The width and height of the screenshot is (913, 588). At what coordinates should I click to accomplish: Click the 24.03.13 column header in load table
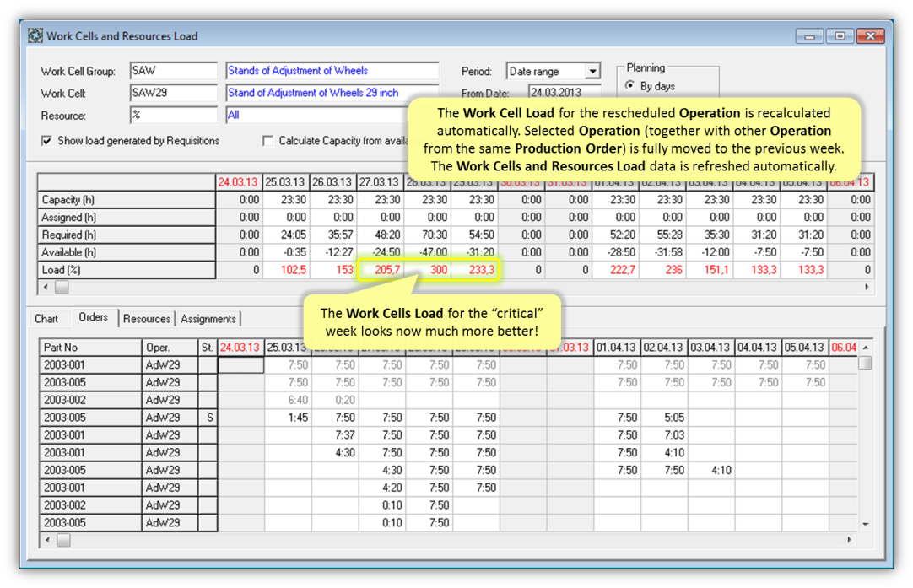[239, 182]
